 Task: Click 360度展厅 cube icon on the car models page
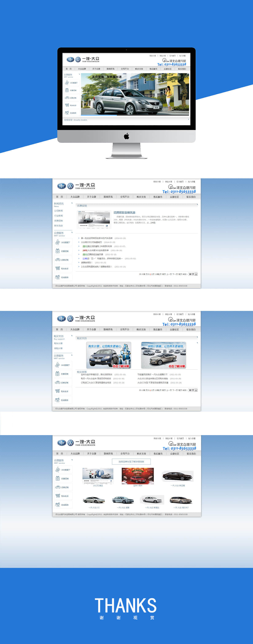58,470
